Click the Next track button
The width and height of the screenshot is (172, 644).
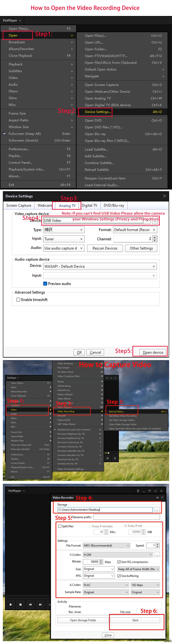tap(40, 604)
